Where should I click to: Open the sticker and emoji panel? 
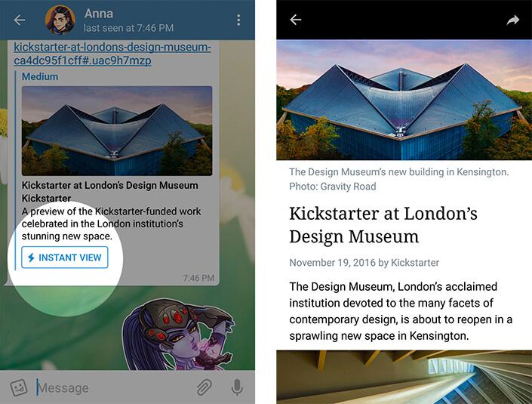tap(18, 387)
